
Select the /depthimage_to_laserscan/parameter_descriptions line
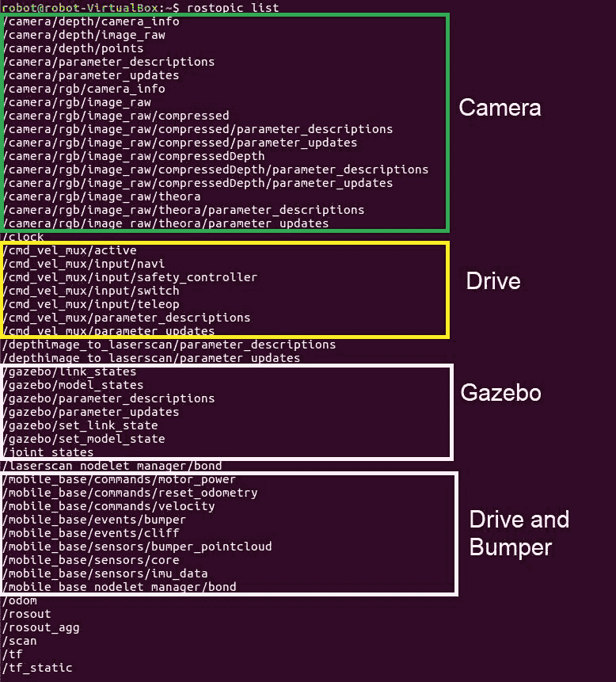point(169,345)
